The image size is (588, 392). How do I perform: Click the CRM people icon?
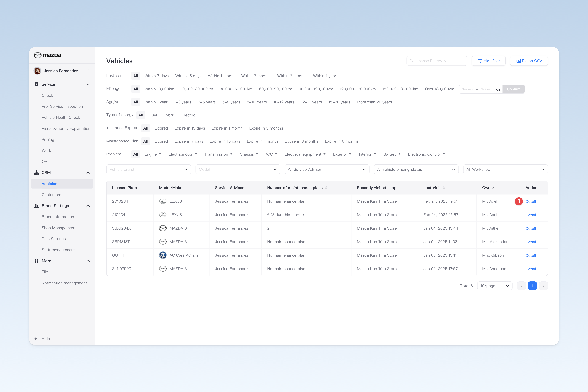[x=36, y=172]
